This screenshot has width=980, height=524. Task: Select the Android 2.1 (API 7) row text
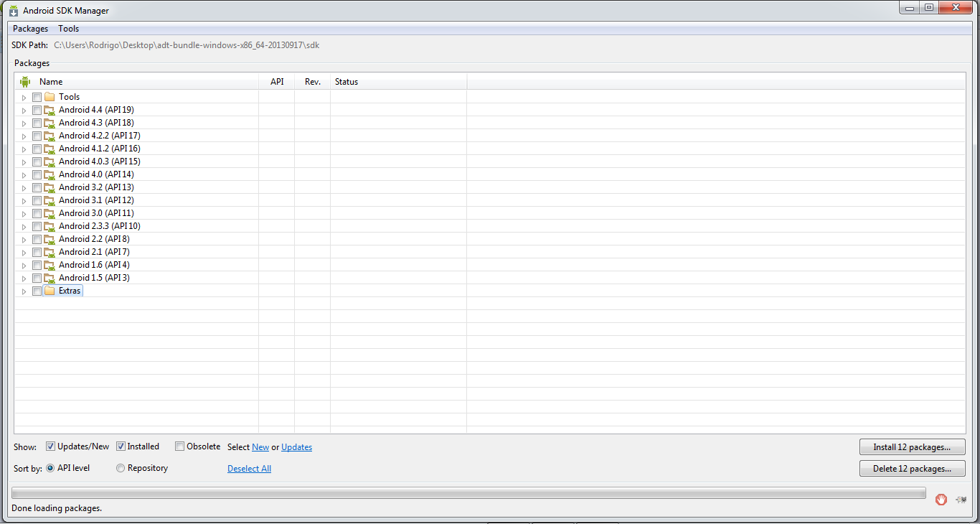click(94, 252)
